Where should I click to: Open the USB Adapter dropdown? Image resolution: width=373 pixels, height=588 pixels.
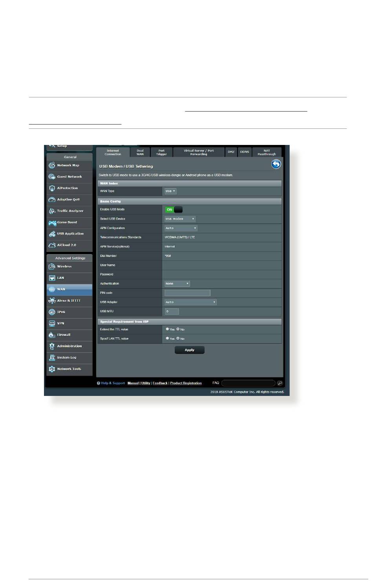coord(190,302)
